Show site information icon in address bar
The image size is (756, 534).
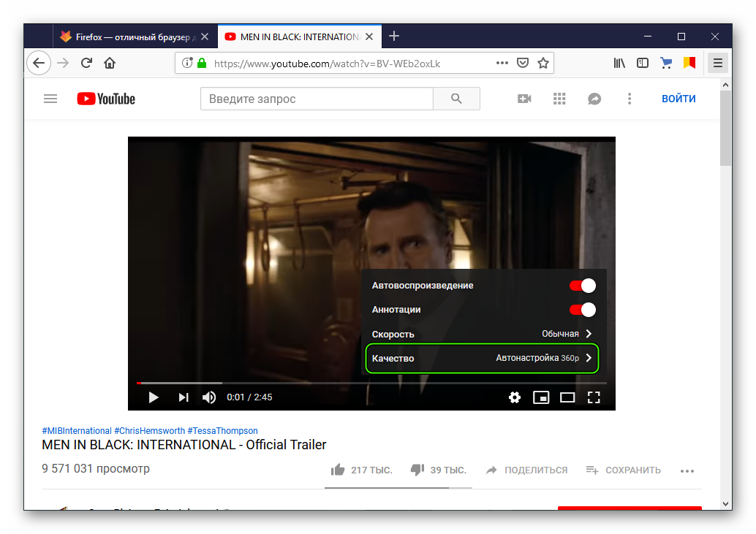187,63
